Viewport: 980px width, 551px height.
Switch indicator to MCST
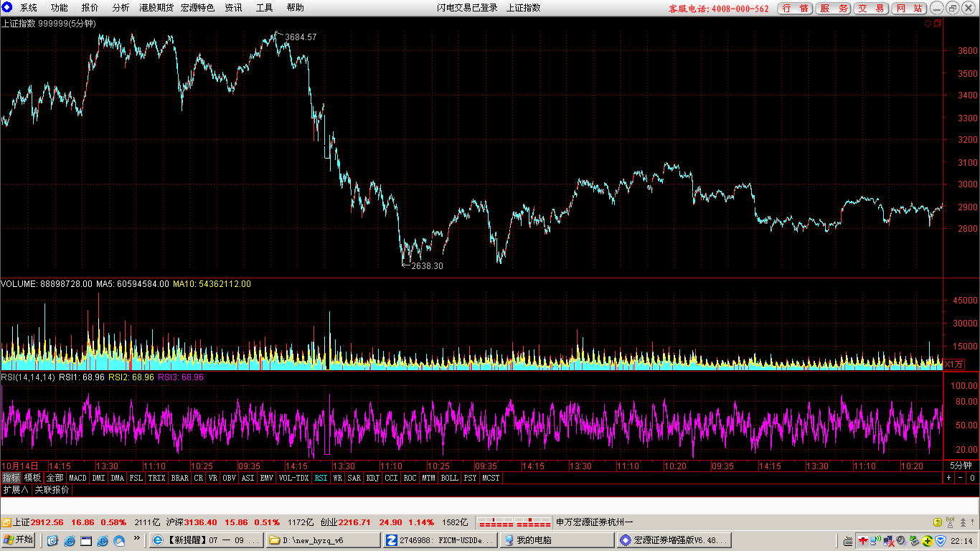pyautogui.click(x=491, y=478)
